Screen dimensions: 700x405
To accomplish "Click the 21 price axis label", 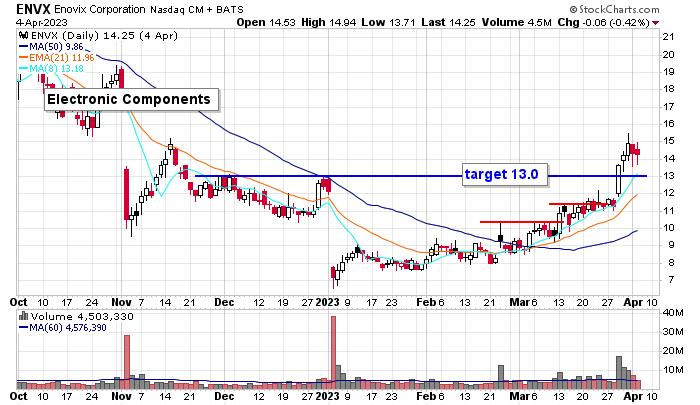I will click(x=668, y=37).
